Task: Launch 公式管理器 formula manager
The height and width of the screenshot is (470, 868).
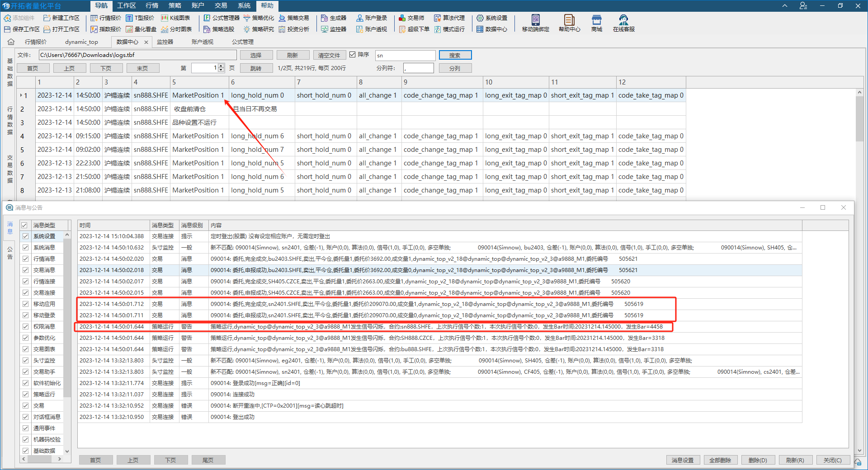Action: click(x=222, y=18)
